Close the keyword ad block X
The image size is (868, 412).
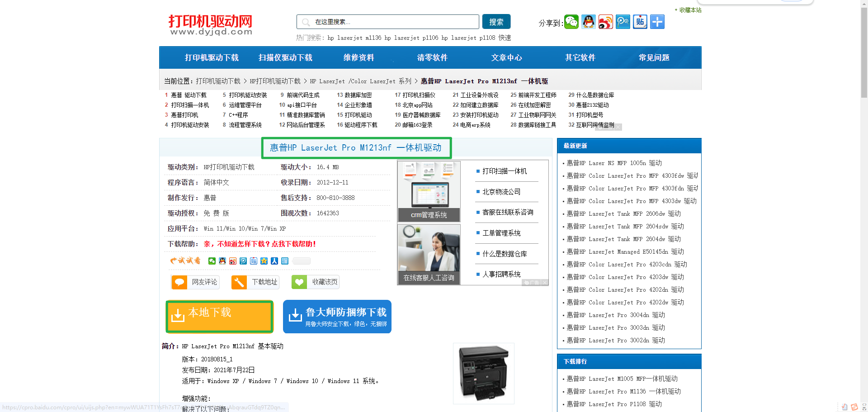(x=618, y=127)
